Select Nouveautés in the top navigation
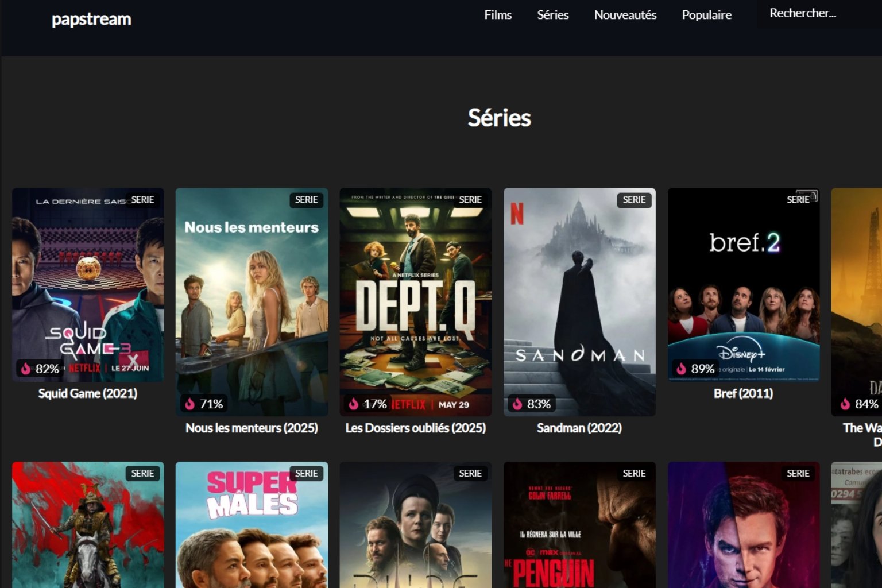Viewport: 882px width, 588px height. (625, 15)
